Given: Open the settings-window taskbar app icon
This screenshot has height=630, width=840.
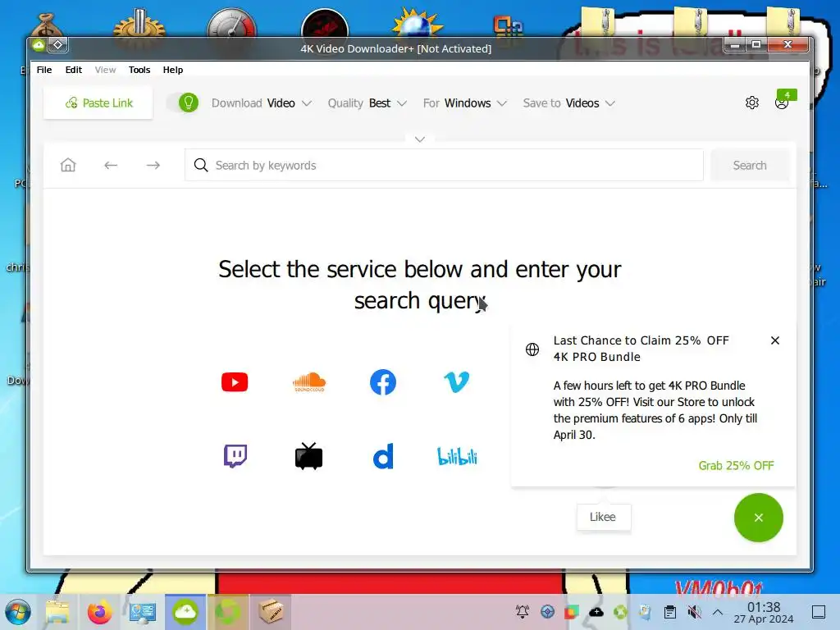Looking at the screenshot, I should click(x=143, y=612).
